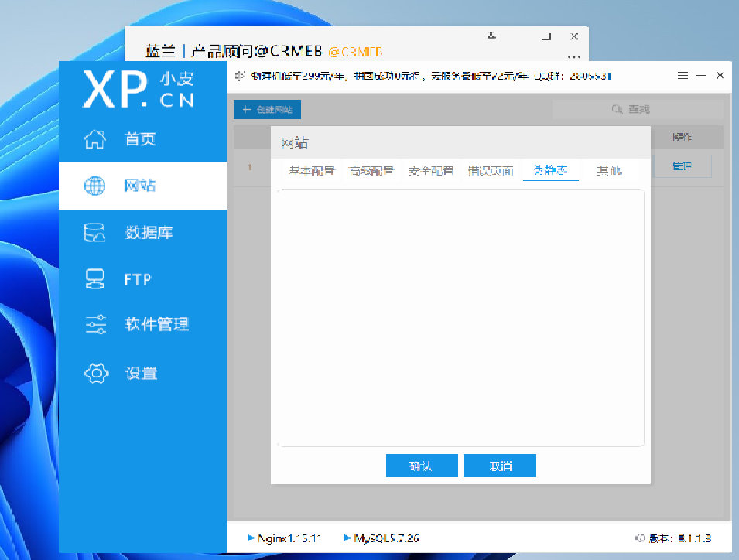Pin the background CRMEB chat window
Image resolution: width=739 pixels, height=560 pixels.
point(491,36)
